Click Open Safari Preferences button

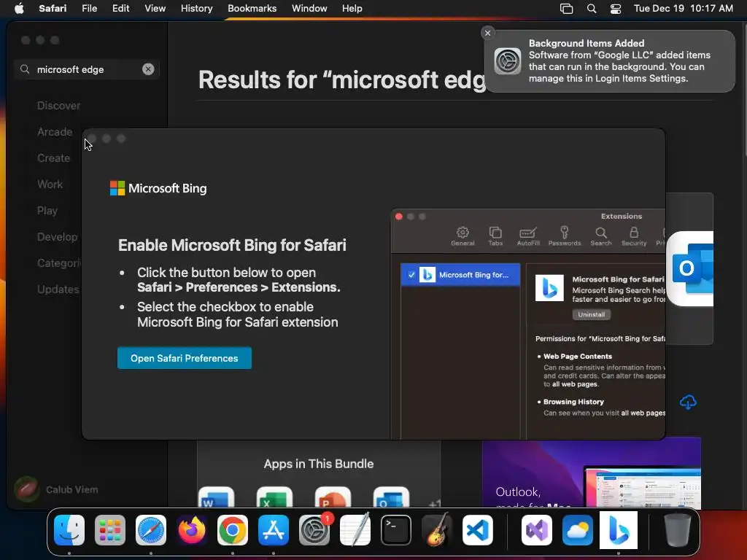185,358
